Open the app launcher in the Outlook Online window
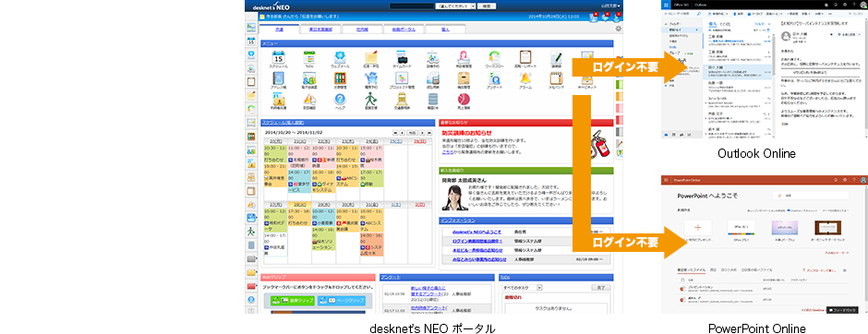The height and width of the screenshot is (334, 868). (666, 4)
